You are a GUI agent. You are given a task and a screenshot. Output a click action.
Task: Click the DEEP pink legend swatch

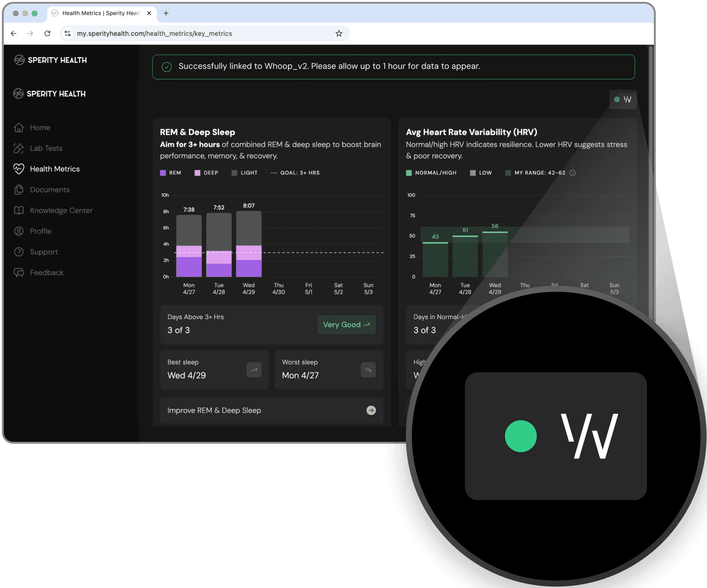point(197,173)
